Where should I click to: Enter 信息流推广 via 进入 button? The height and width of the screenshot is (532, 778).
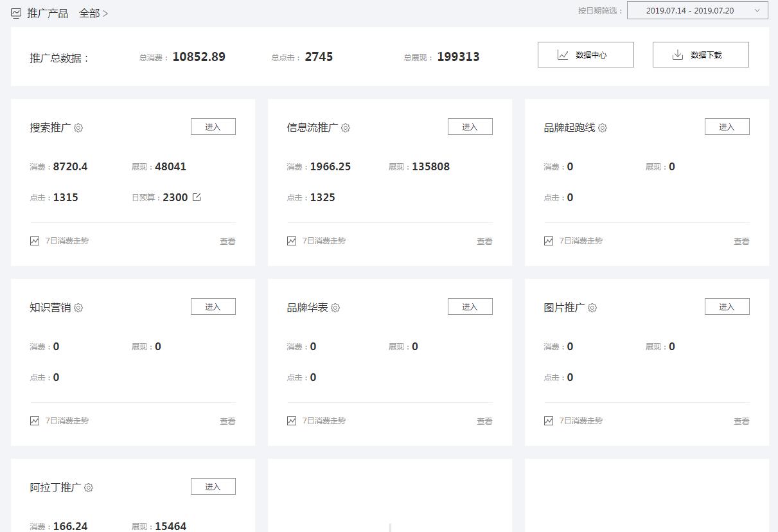click(470, 127)
